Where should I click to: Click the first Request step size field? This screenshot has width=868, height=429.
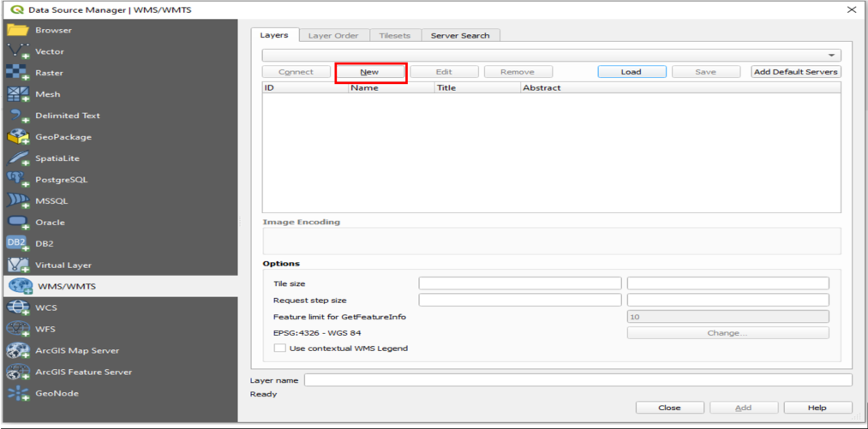point(520,300)
